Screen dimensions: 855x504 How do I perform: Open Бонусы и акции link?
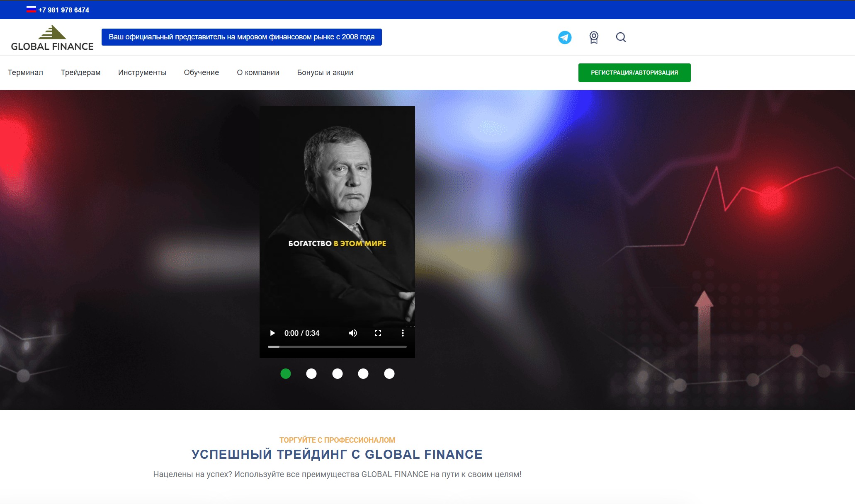point(325,73)
